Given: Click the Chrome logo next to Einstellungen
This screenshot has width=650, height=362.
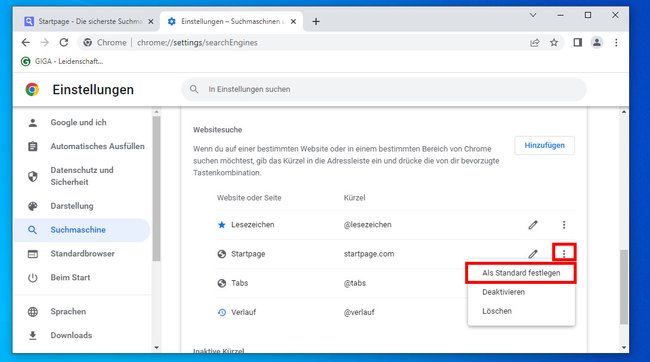Looking at the screenshot, I should 32,90.
